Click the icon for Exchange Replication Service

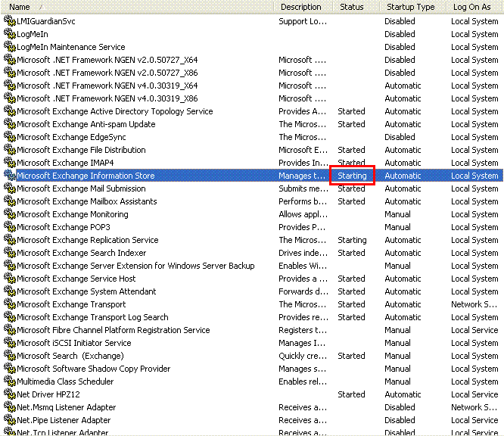click(10, 239)
